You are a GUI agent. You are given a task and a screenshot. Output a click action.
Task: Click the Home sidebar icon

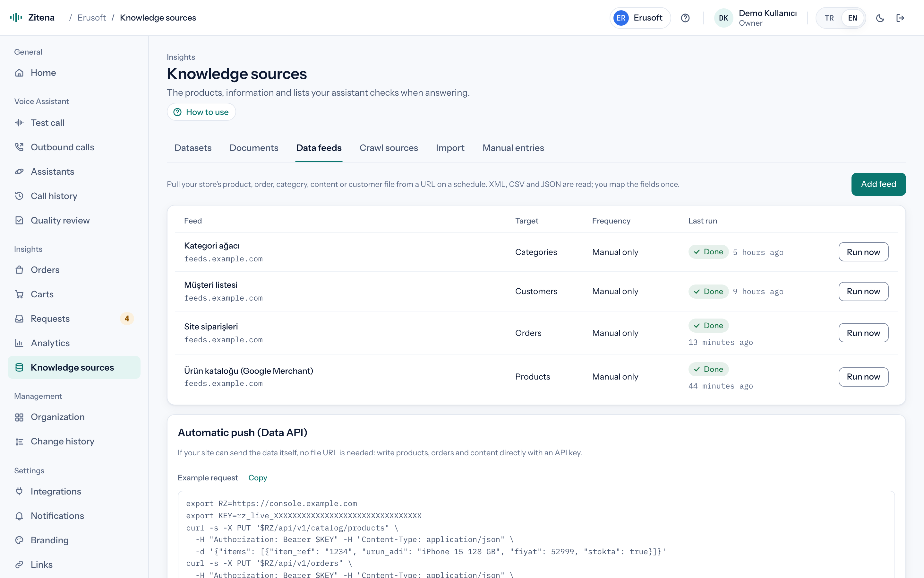click(20, 73)
